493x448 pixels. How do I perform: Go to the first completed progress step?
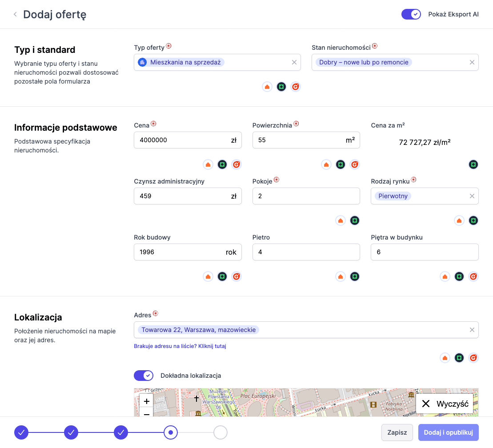click(21, 432)
